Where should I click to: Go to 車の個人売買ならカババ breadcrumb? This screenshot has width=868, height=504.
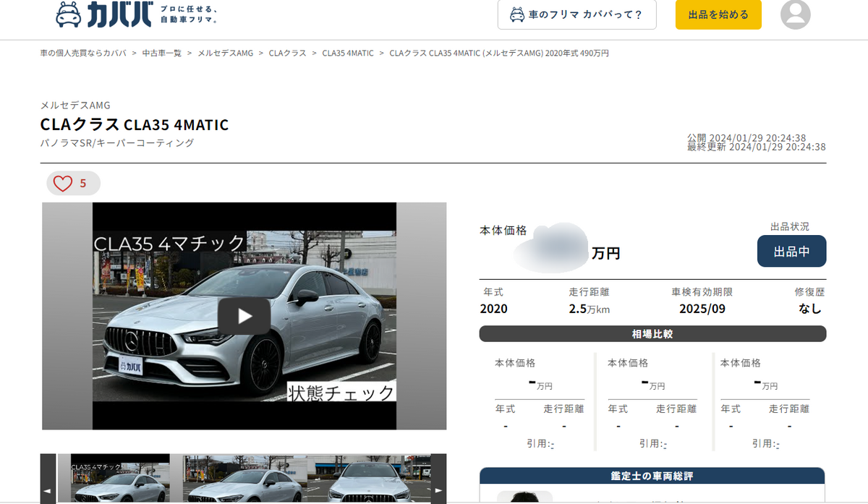click(83, 54)
